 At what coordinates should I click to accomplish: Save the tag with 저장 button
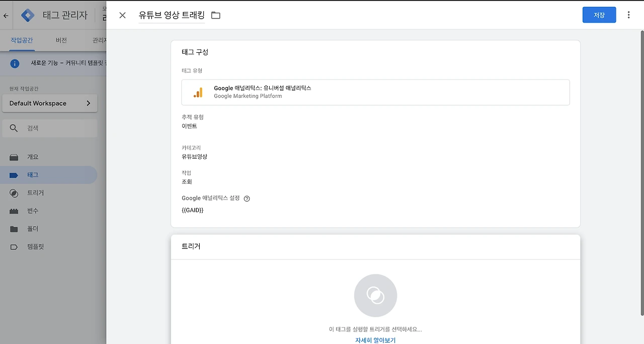[599, 15]
